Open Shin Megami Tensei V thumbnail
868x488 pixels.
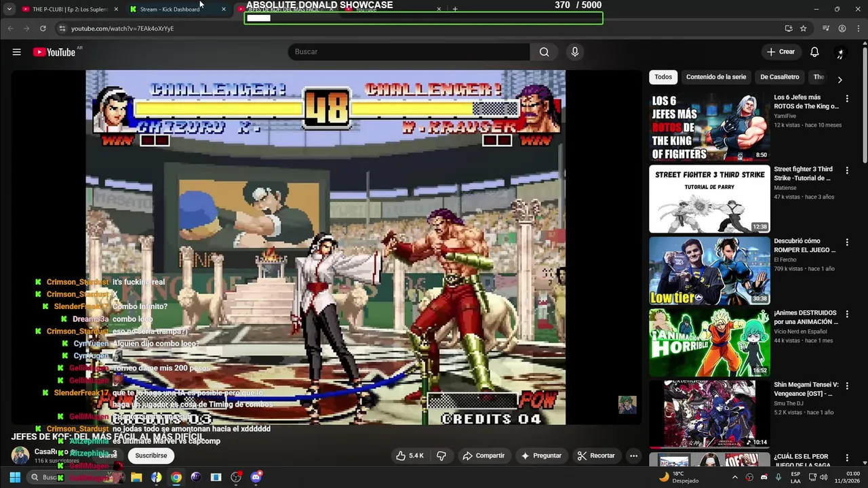[x=709, y=414]
